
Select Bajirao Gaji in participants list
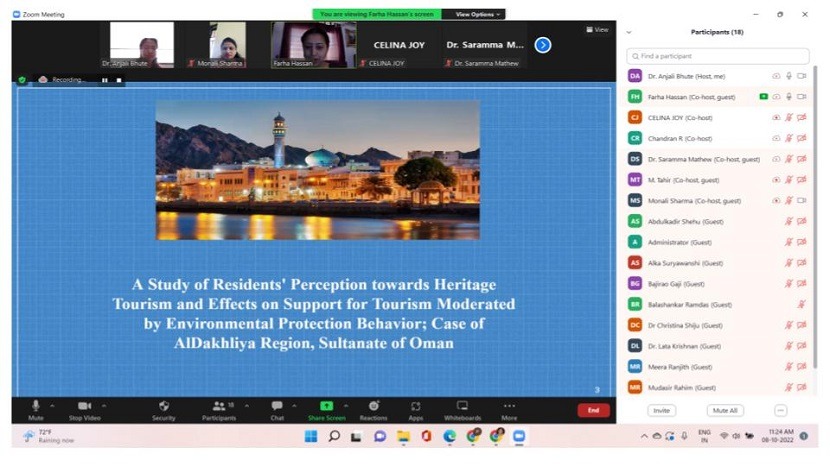(718, 283)
